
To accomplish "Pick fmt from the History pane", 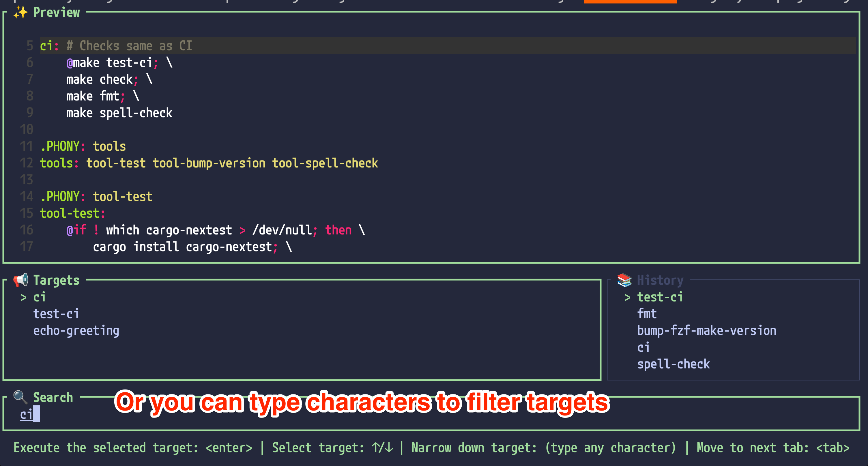I will pos(647,314).
